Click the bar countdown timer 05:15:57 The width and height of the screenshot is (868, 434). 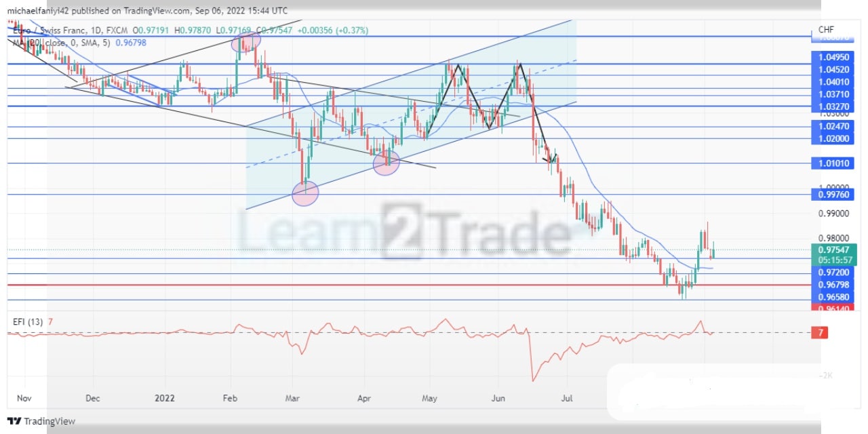pyautogui.click(x=833, y=260)
